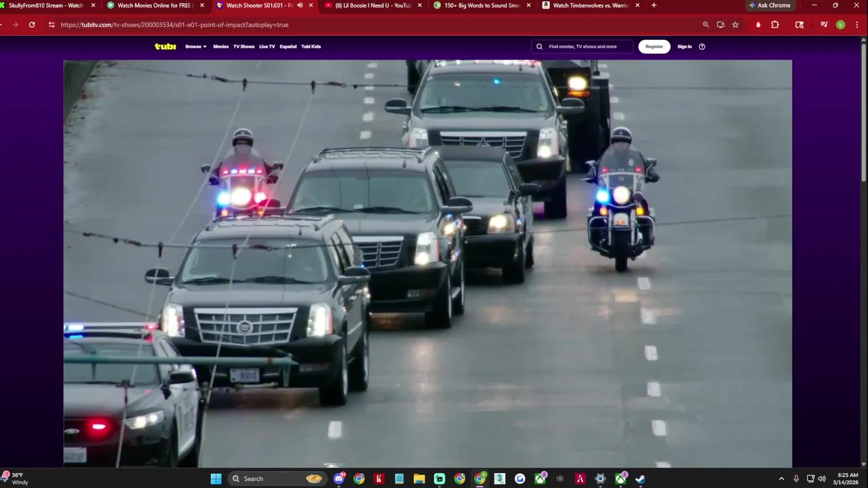This screenshot has width=868, height=488.
Task: Open Steam from the taskbar
Action: pos(640,479)
